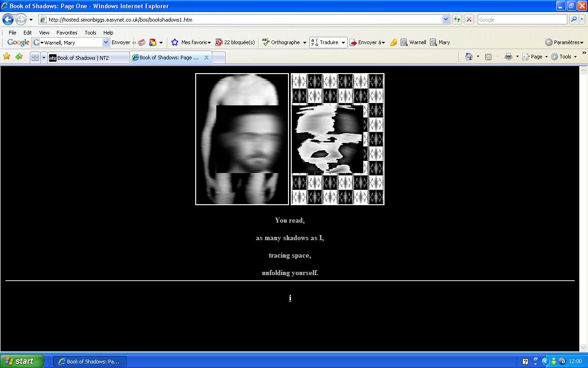Image resolution: width=588 pixels, height=368 pixels.
Task: Click the vertical scrollbar down arrow
Action: 583,348
